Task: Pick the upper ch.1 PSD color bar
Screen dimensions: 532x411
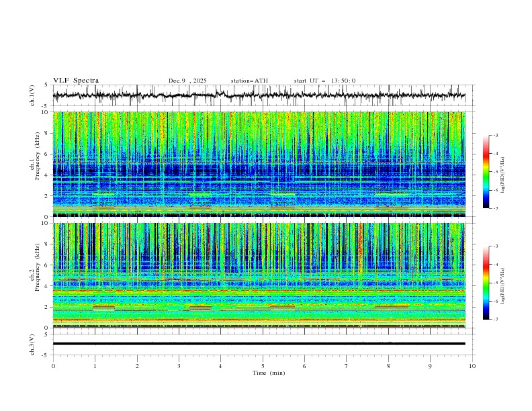Action: pyautogui.click(x=486, y=171)
